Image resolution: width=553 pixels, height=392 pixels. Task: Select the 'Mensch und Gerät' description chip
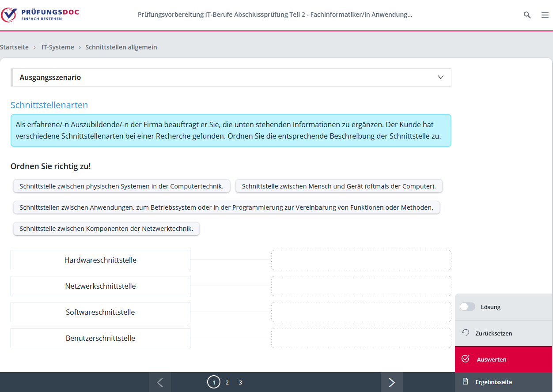click(x=339, y=186)
